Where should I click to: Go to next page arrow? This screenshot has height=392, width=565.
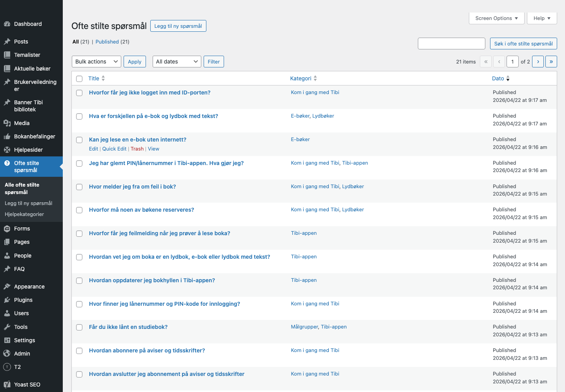tap(538, 62)
